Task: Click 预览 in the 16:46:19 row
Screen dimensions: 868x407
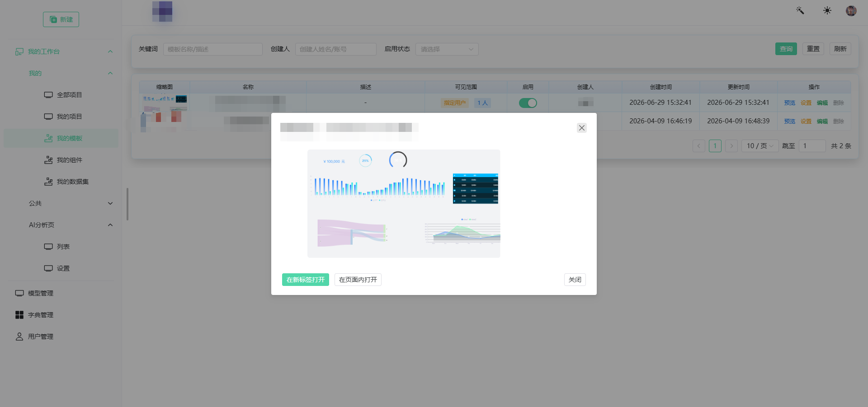Action: point(790,122)
